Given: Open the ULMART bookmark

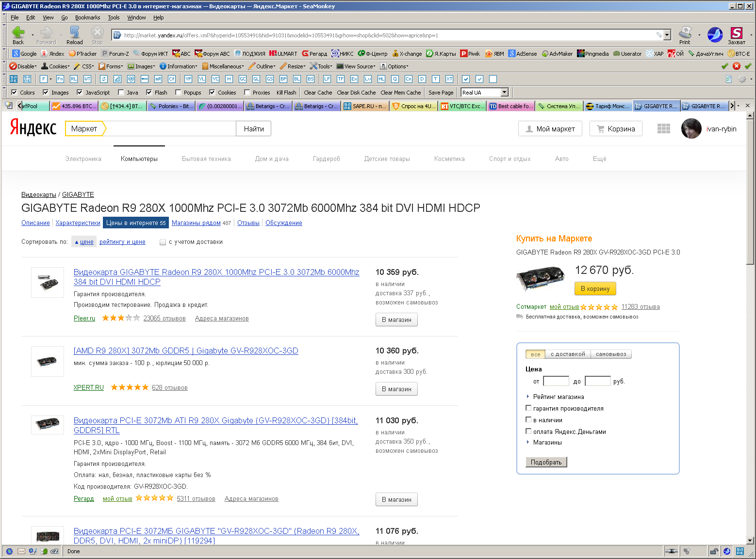Looking at the screenshot, I should (283, 54).
